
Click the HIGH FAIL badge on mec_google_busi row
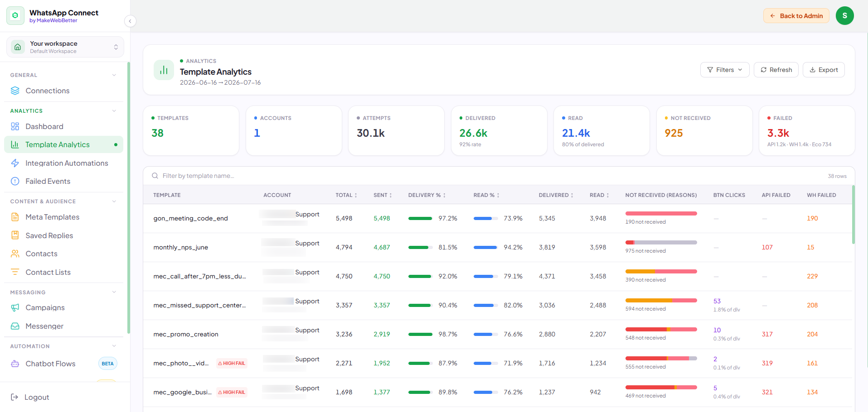click(232, 392)
